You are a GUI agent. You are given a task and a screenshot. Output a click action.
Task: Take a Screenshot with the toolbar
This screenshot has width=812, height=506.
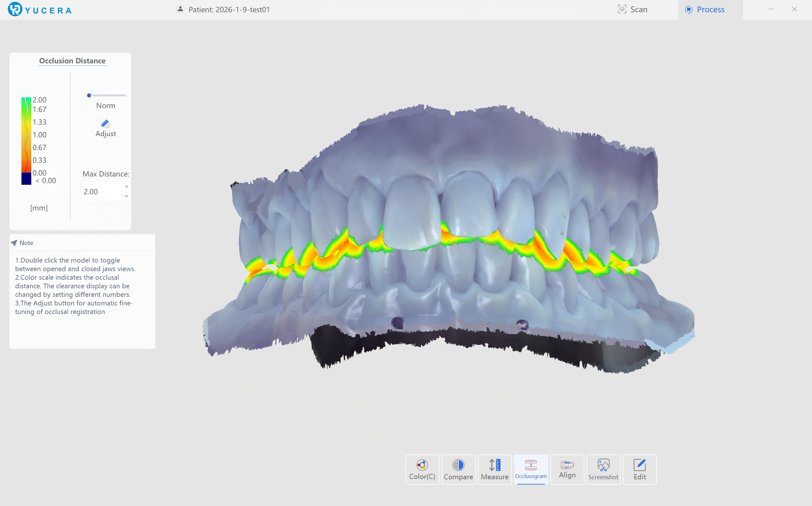(603, 469)
